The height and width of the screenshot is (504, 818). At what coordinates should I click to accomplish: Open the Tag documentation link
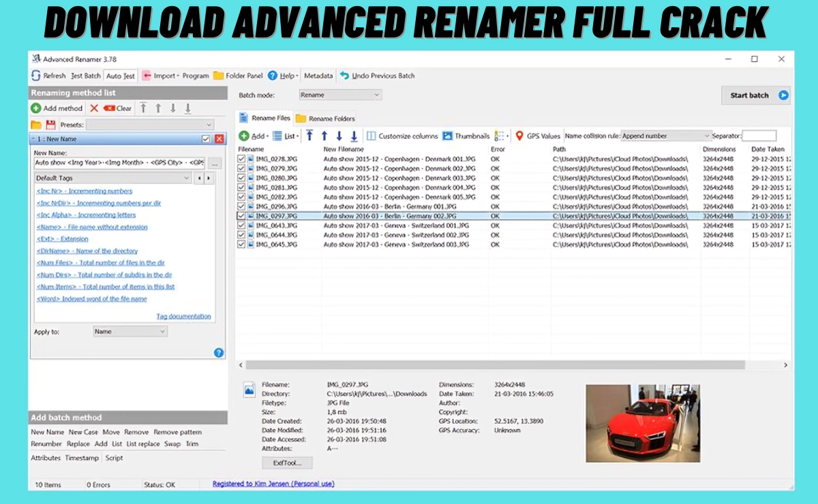pos(183,317)
